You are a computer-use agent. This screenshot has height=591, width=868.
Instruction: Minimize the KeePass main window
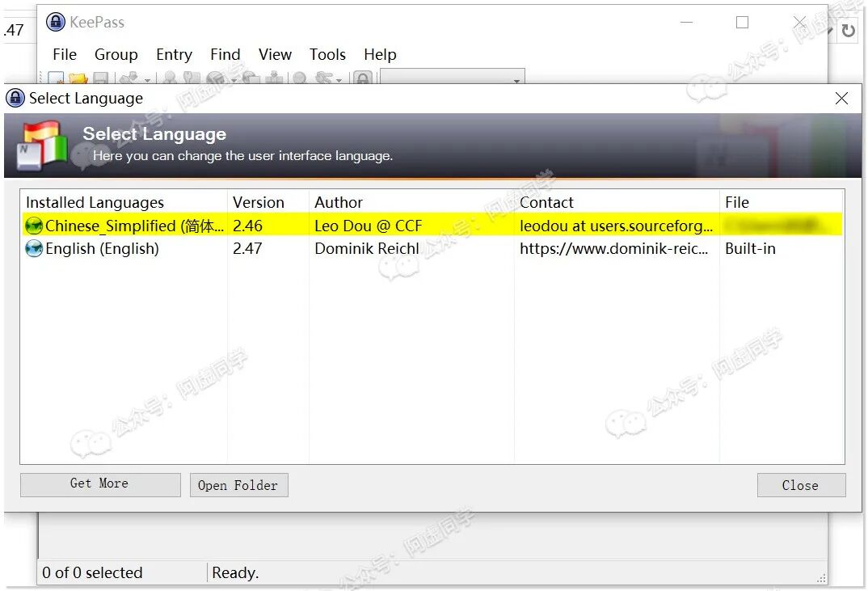click(686, 22)
